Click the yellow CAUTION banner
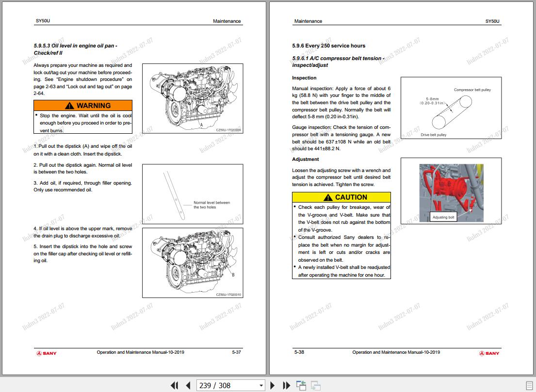This screenshot has width=536, height=392. [x=341, y=197]
